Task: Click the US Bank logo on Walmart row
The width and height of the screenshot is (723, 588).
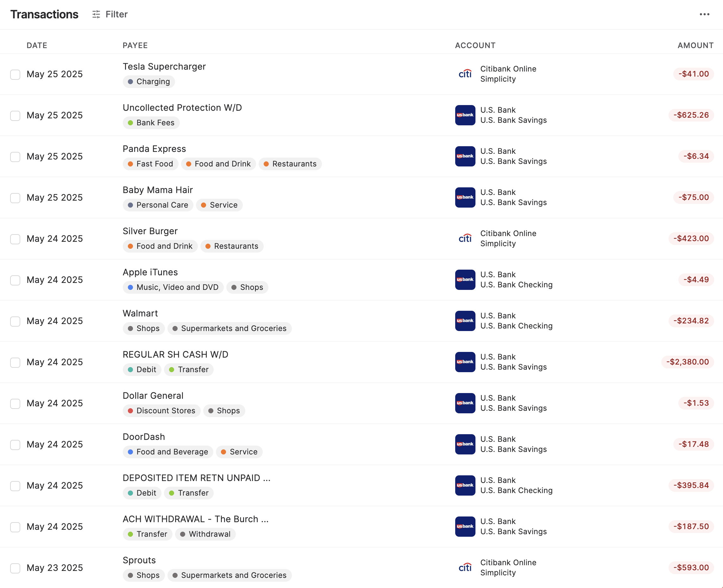Action: click(465, 321)
